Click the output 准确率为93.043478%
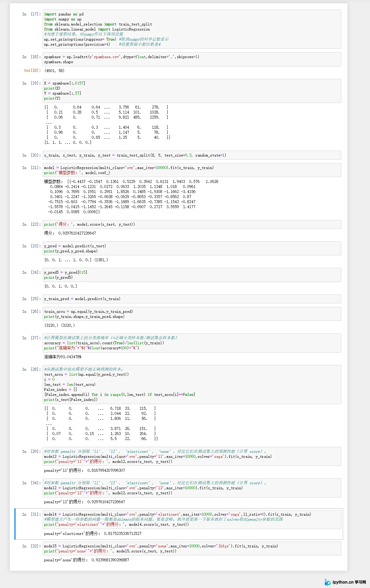The height and width of the screenshot is (588, 370). coord(63,357)
